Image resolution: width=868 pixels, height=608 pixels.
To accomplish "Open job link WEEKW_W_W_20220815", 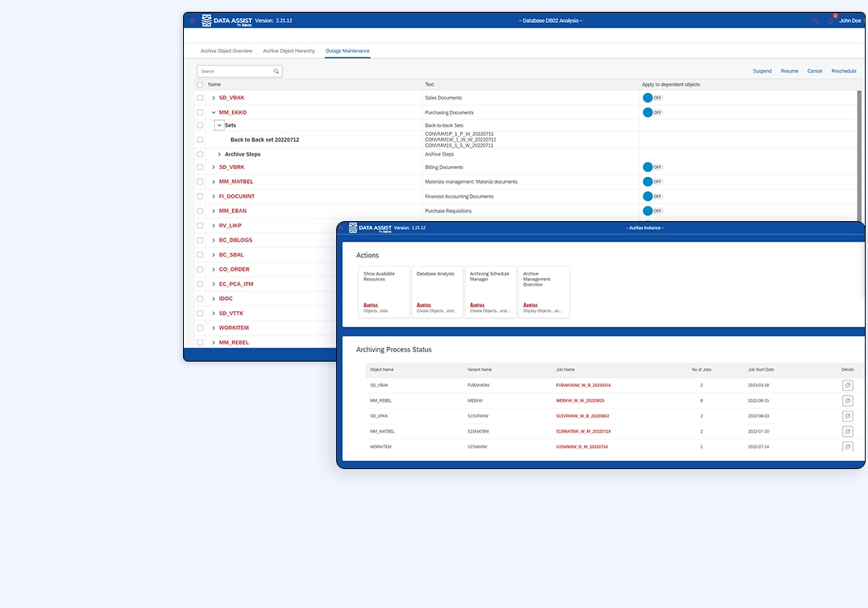I will click(x=580, y=401).
